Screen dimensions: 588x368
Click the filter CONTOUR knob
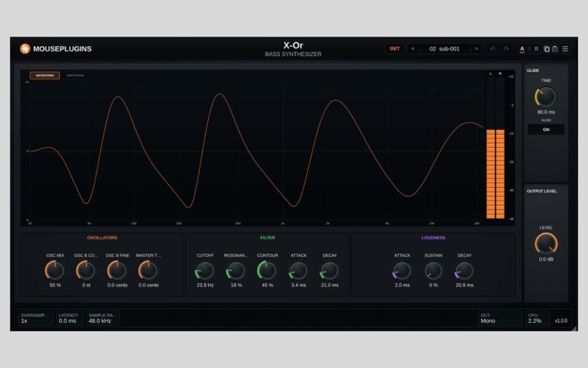tap(267, 270)
